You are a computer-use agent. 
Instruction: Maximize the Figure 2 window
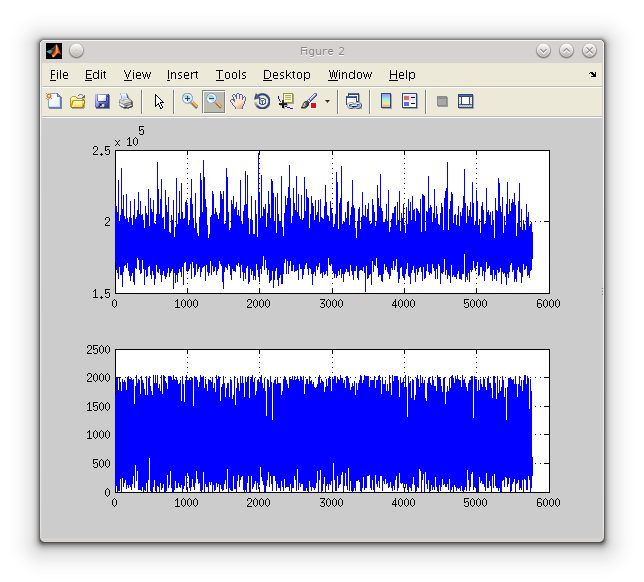click(566, 51)
